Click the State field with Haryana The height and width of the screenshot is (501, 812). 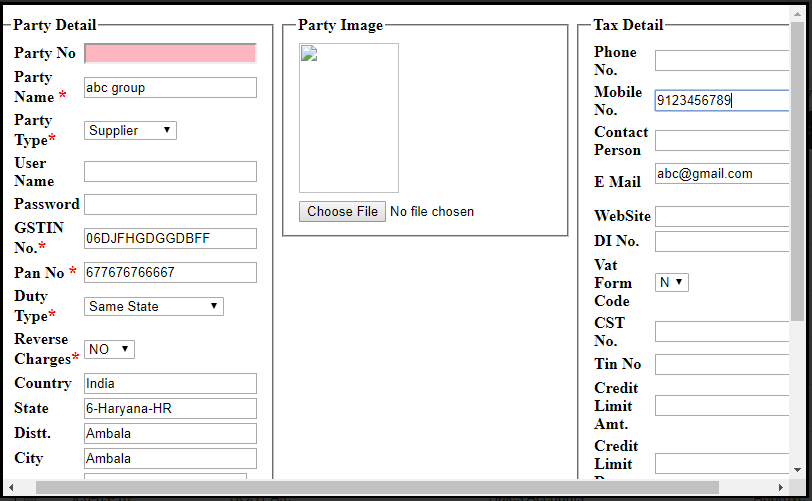coord(170,408)
